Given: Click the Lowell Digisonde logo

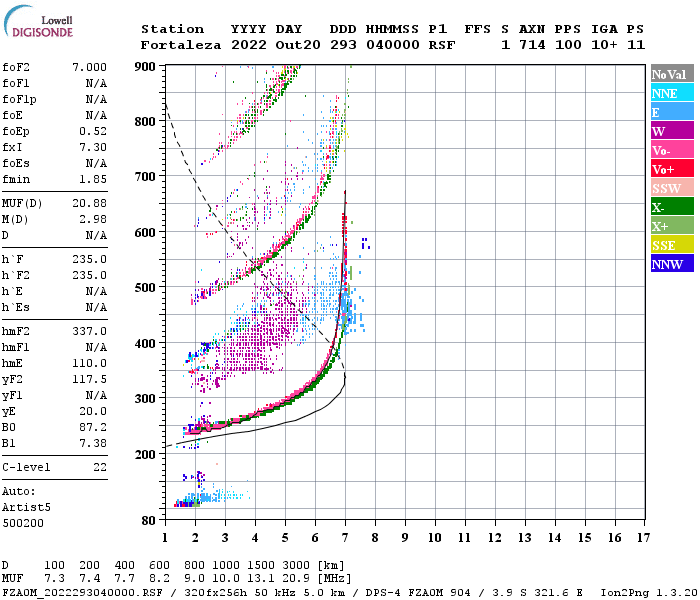Looking at the screenshot, I should tap(38, 21).
